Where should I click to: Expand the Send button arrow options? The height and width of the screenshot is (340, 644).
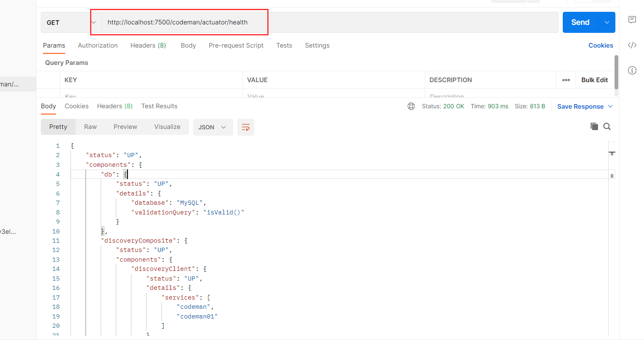[607, 22]
